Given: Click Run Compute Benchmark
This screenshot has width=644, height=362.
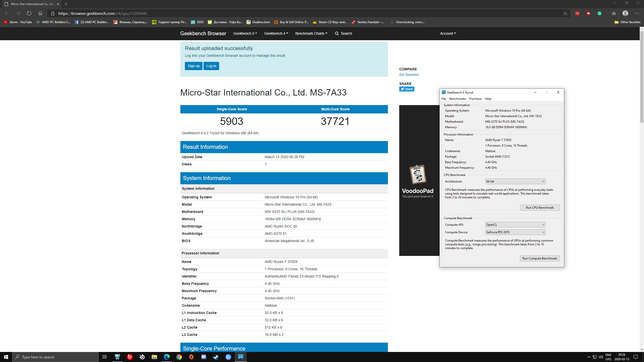Looking at the screenshot, I should [540, 258].
